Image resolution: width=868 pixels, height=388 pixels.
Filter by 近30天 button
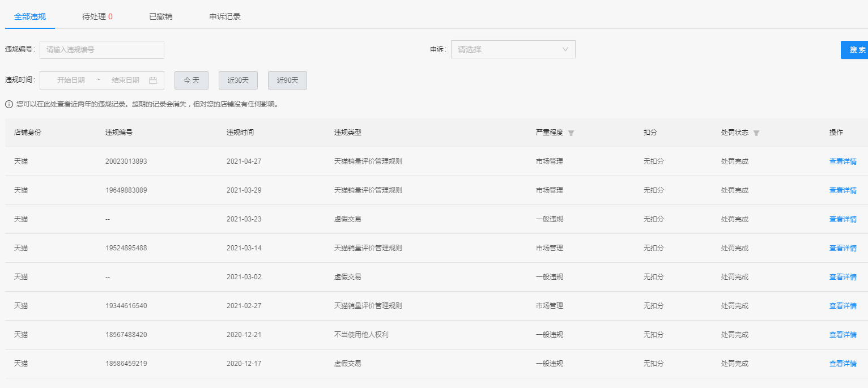click(238, 80)
